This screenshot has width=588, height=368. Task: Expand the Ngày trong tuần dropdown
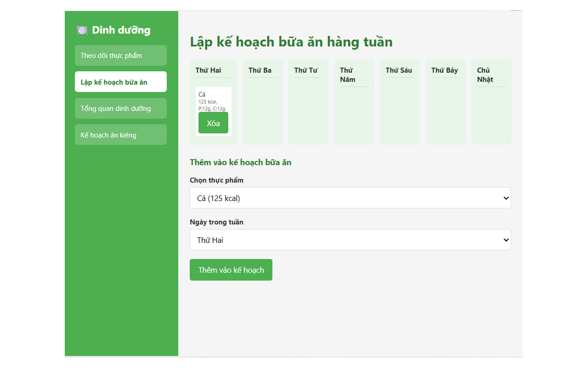pos(351,240)
